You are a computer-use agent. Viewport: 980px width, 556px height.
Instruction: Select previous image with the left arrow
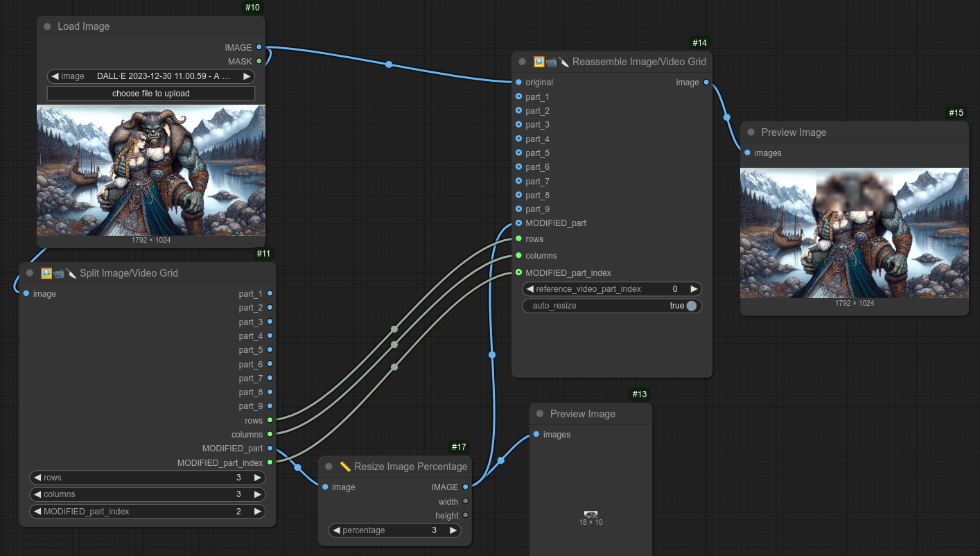click(x=55, y=76)
